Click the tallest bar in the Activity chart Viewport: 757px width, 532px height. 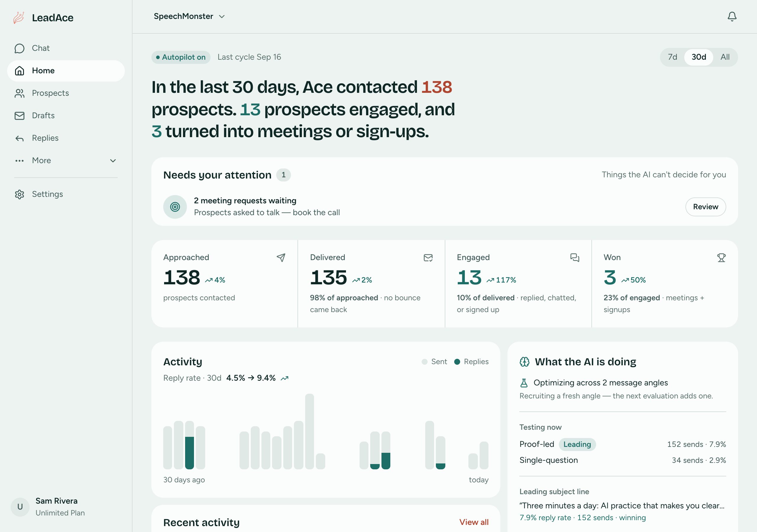point(310,432)
